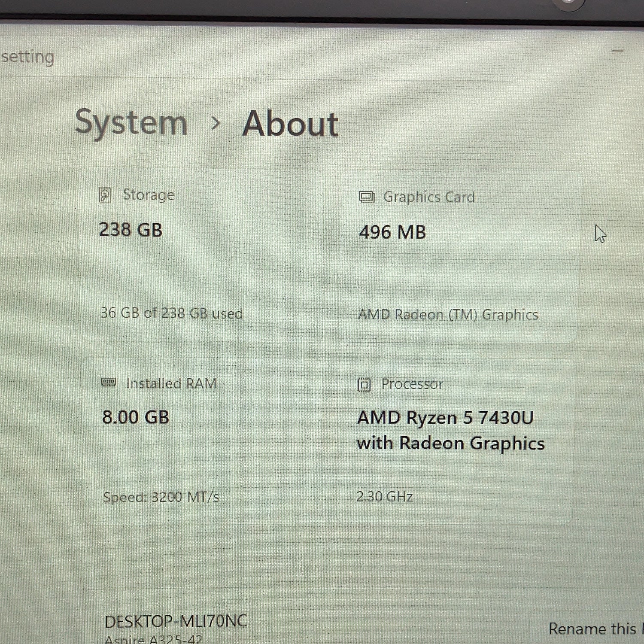Click the Graphics Card monitor icon
644x644 pixels.
click(x=367, y=197)
